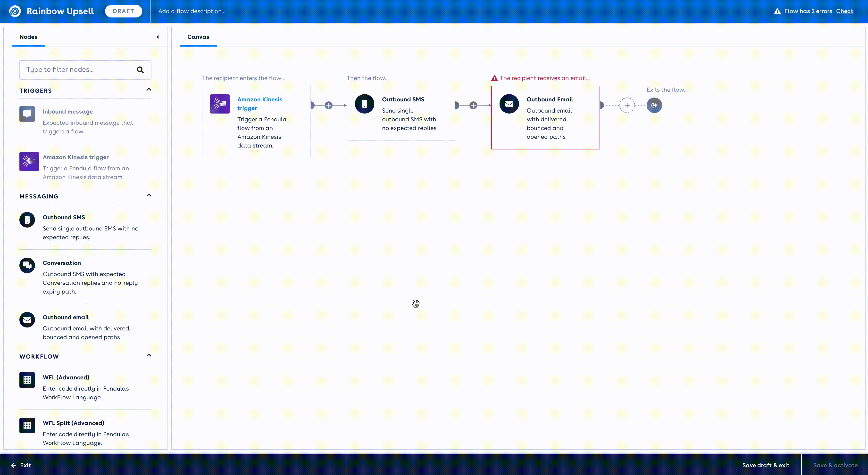Image resolution: width=868 pixels, height=475 pixels.
Task: Click the Kinesis trigger icon on canvas
Action: coord(220,104)
